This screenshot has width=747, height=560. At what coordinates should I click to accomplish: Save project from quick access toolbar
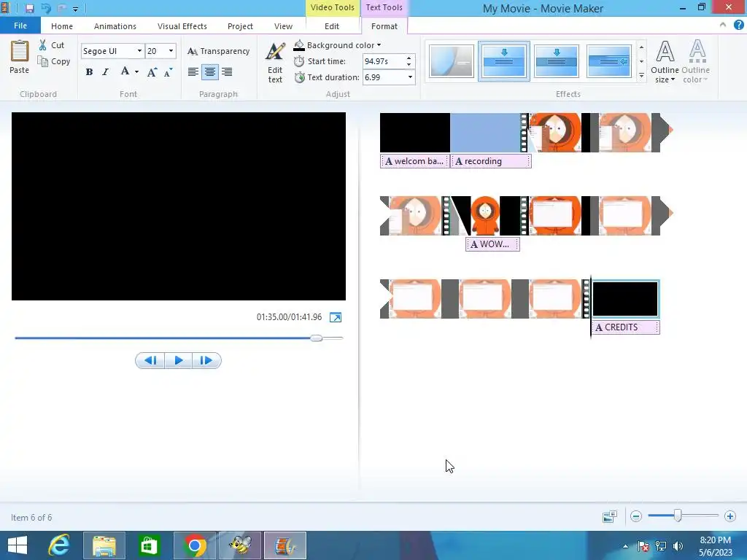29,8
